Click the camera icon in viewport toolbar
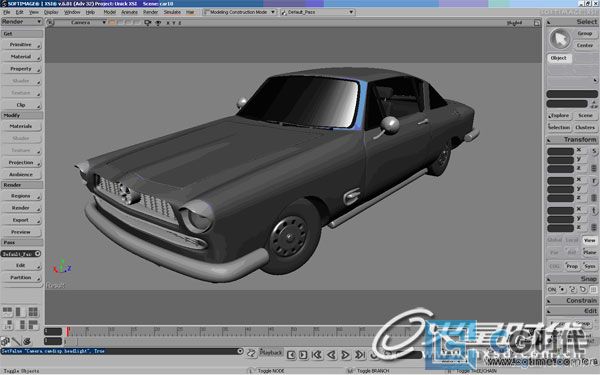Image resolution: width=600 pixels, height=375 pixels. pos(148,23)
